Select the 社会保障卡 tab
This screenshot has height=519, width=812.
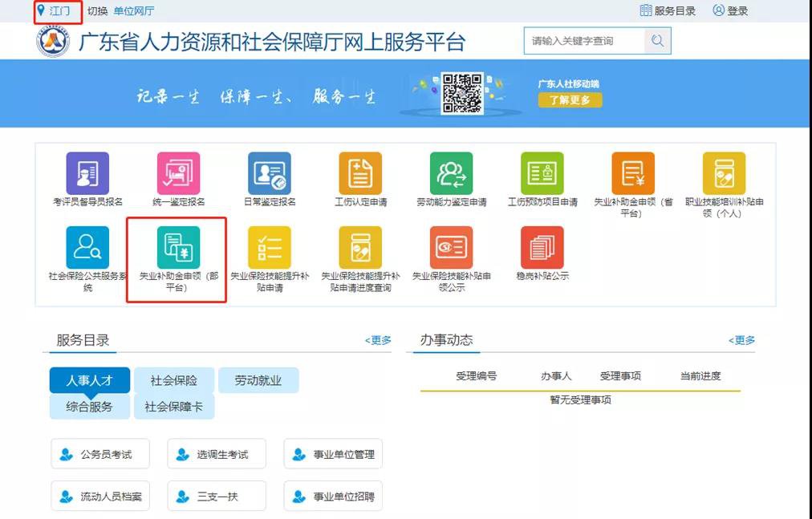[x=174, y=406]
